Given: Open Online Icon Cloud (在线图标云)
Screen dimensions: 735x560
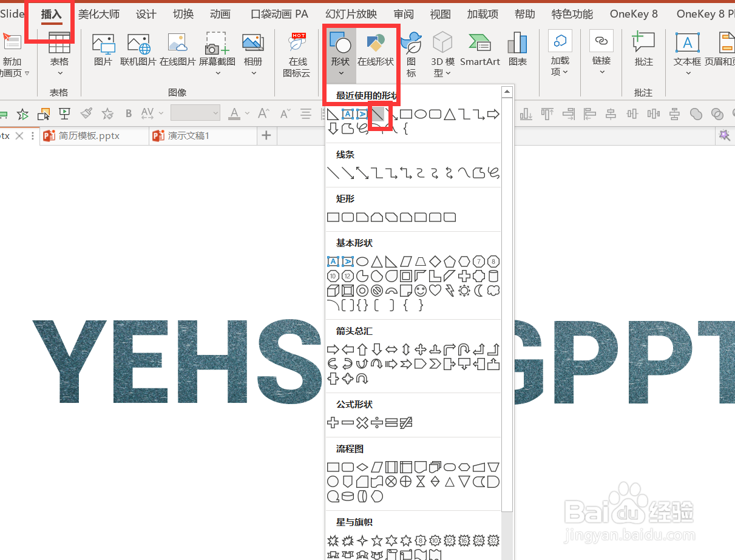Looking at the screenshot, I should (x=297, y=55).
